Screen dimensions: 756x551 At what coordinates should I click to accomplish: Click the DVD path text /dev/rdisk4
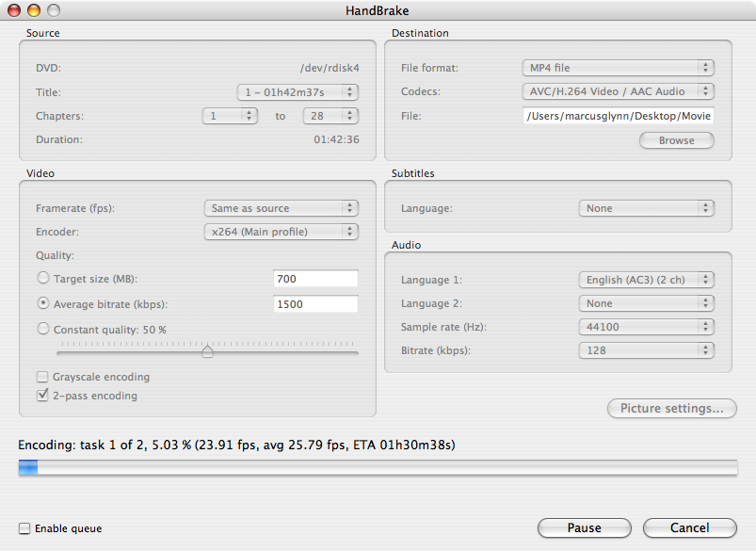[330, 68]
